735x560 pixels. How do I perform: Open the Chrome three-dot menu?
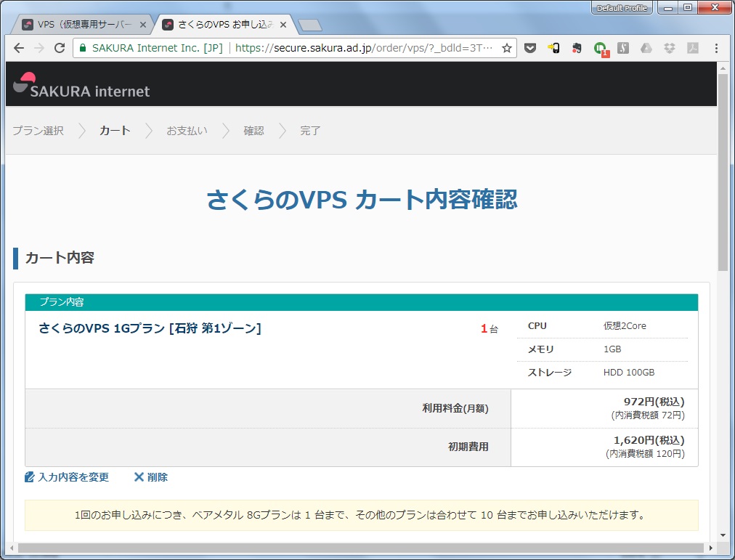point(716,48)
